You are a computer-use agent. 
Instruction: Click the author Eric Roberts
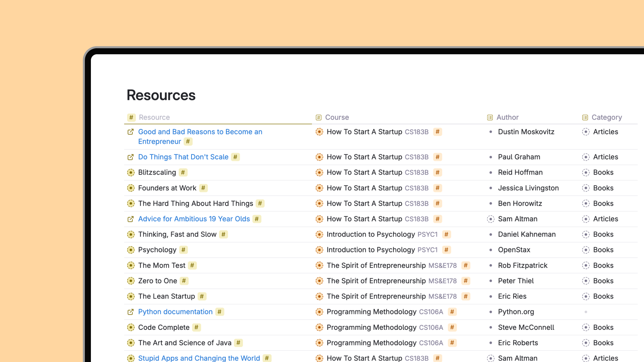[x=518, y=343]
